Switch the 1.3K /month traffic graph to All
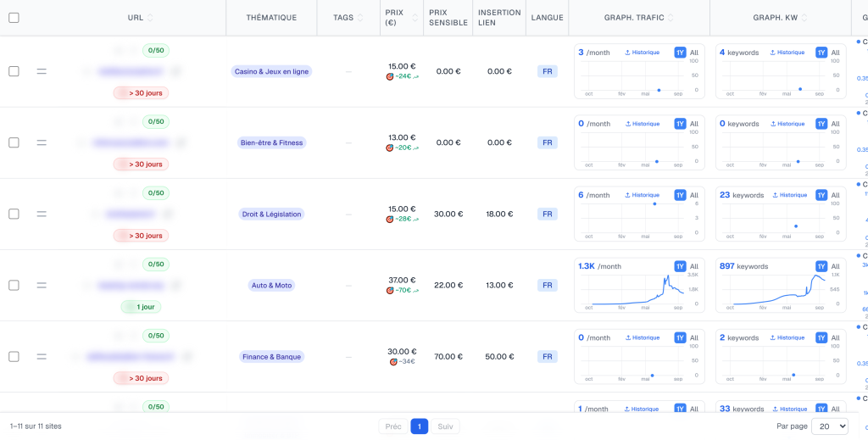868x440 pixels. (694, 267)
